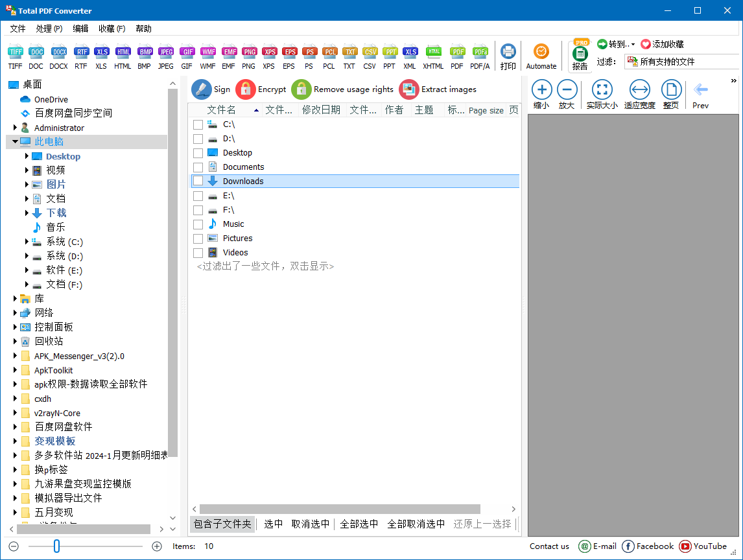Screen dimensions: 743x560
Task: Open the 处理 menu
Action: click(x=49, y=29)
